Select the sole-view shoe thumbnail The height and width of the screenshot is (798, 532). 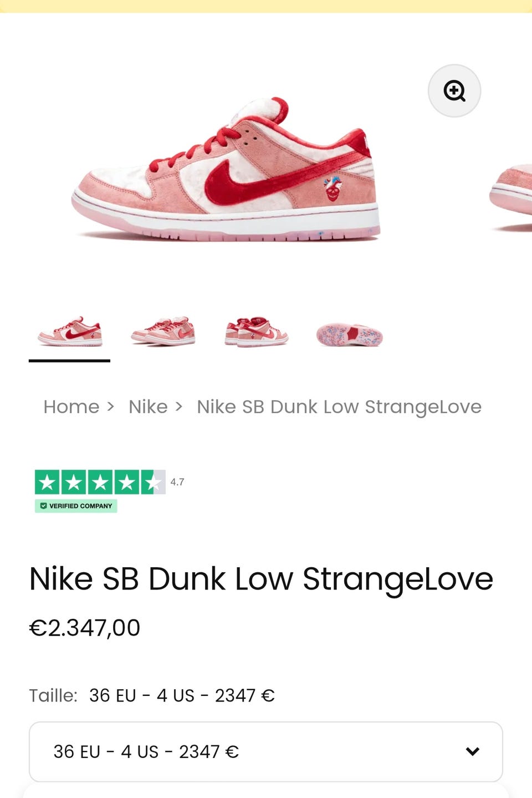[350, 335]
